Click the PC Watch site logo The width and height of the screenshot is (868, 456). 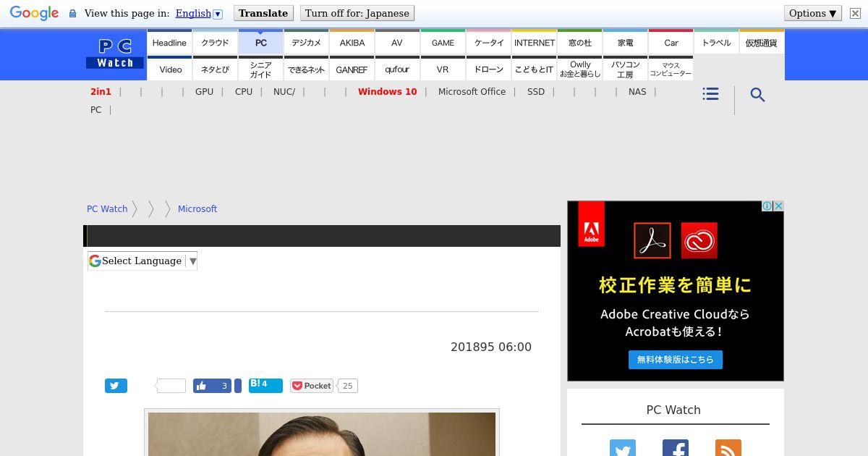pyautogui.click(x=115, y=54)
